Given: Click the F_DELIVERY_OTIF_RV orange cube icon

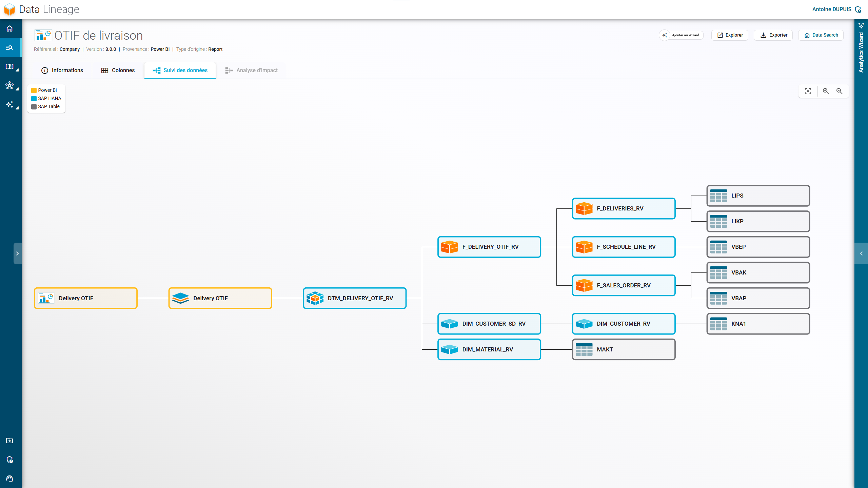Looking at the screenshot, I should click(450, 247).
